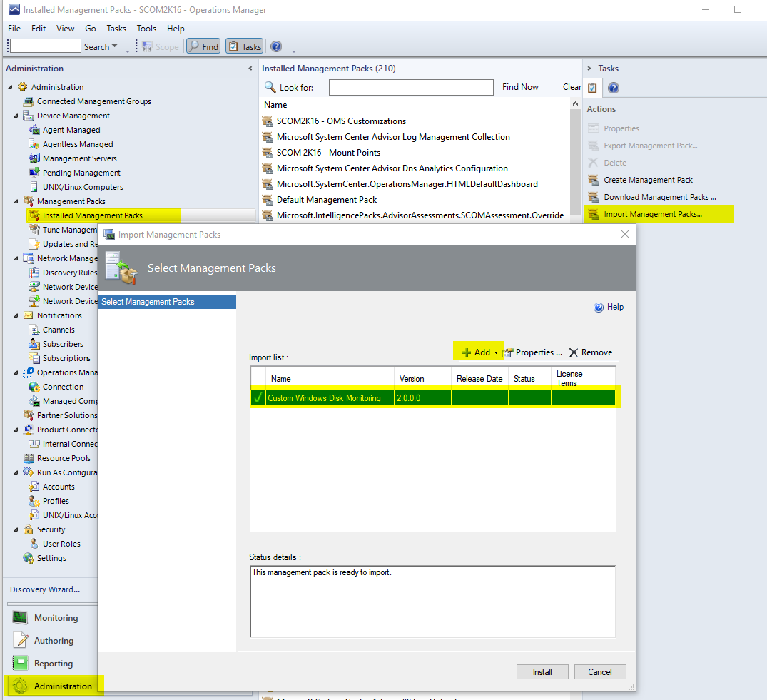Open the Go menu
767x700 pixels.
tap(91, 29)
